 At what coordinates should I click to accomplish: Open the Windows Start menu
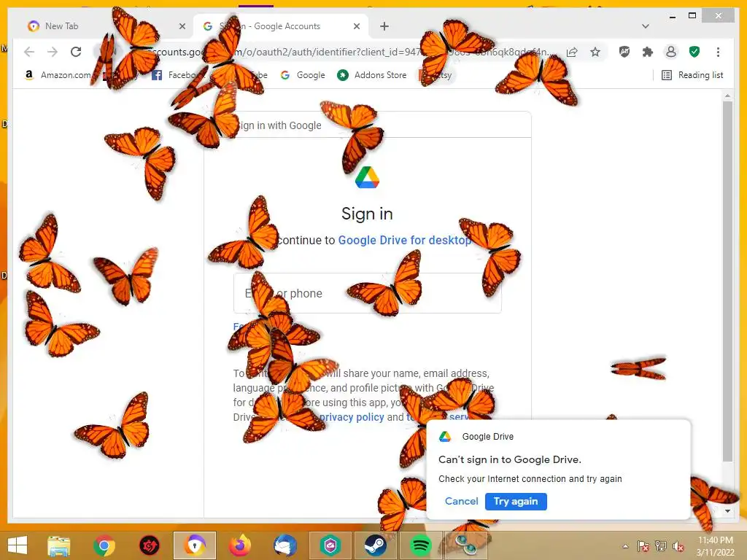point(18,545)
